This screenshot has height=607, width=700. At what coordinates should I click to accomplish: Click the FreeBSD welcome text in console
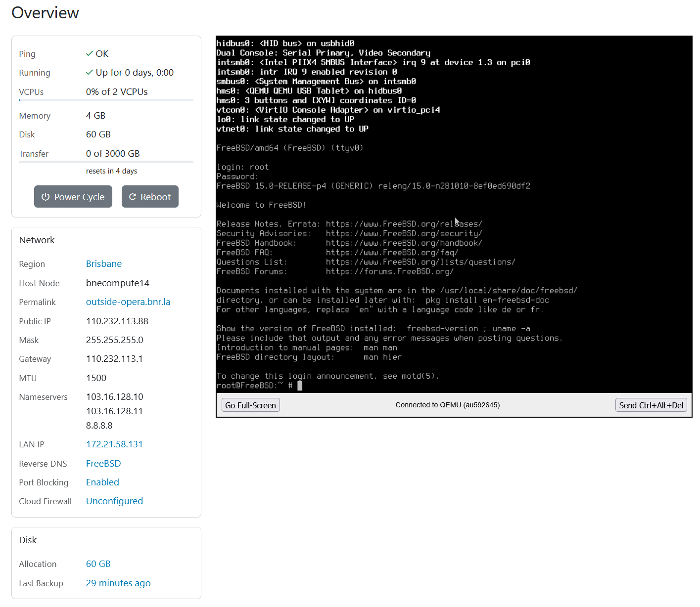261,205
